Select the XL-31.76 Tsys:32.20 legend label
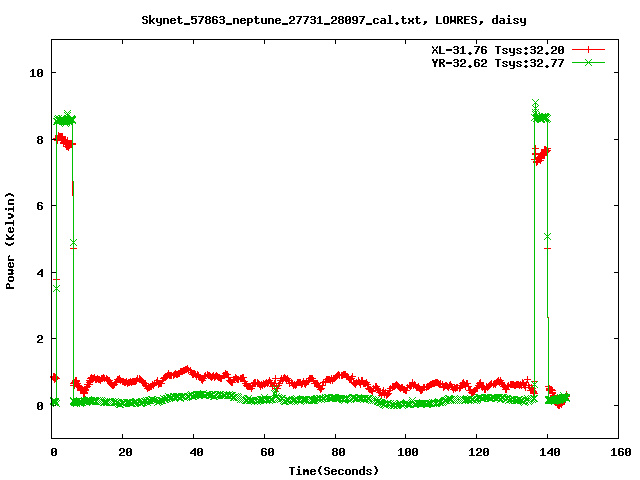The width and height of the screenshot is (640, 480). (498, 50)
